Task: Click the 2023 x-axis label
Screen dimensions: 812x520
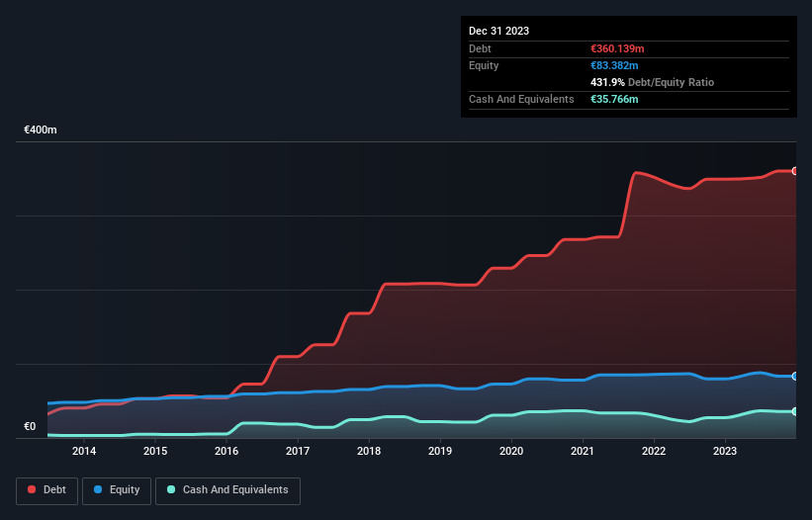Action: (x=725, y=451)
